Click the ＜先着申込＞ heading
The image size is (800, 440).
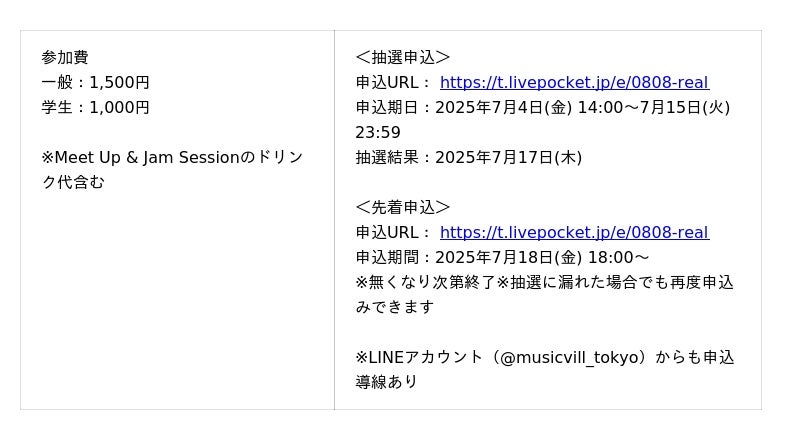tap(402, 208)
